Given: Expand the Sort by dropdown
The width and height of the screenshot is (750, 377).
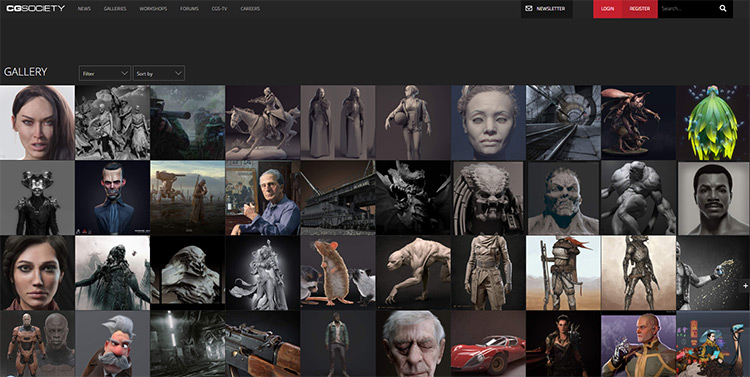Looking at the screenshot, I should click(159, 73).
